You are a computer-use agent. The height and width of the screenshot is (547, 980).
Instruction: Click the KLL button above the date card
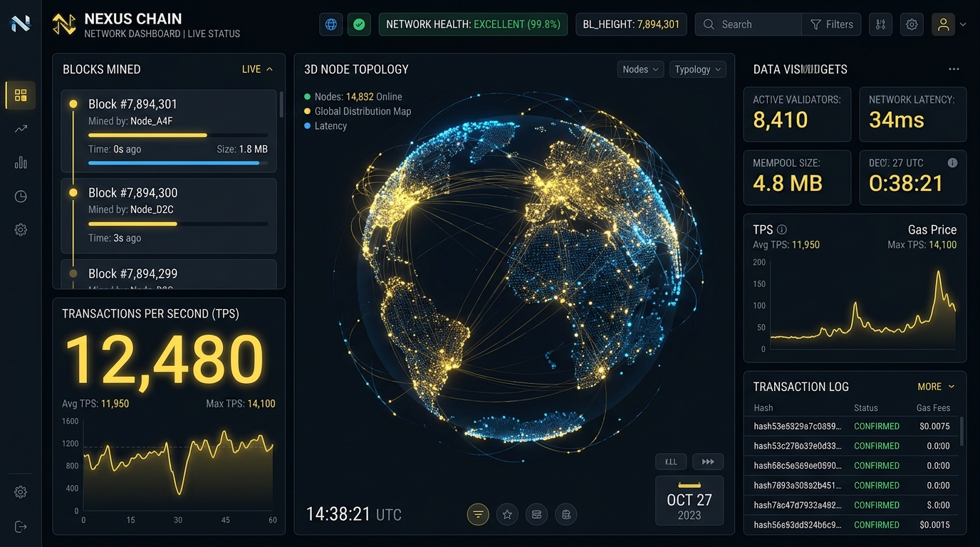click(671, 462)
